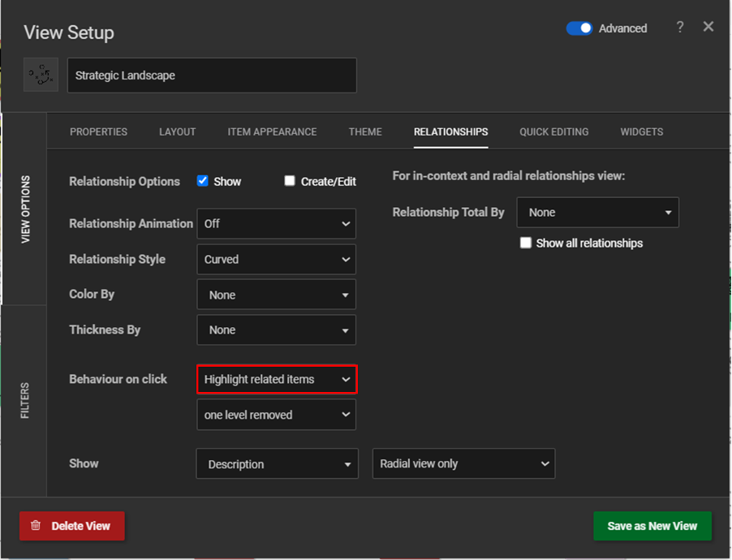Toggle the Advanced switch off

[x=579, y=28]
